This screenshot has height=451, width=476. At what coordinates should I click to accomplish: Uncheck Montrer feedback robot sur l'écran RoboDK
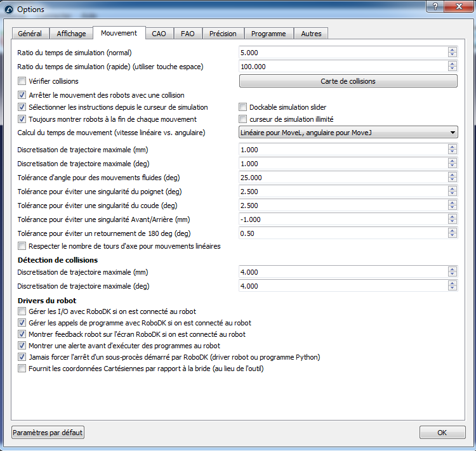click(22, 334)
